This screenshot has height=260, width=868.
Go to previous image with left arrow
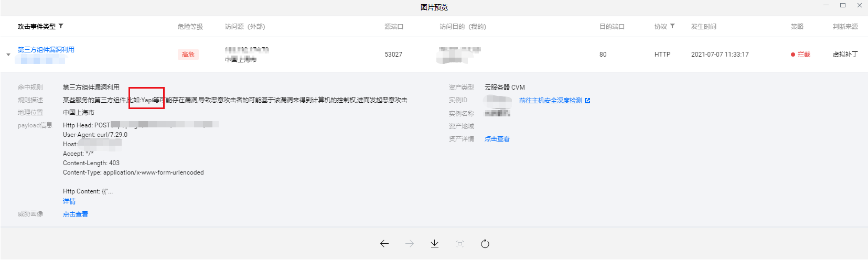coord(384,243)
